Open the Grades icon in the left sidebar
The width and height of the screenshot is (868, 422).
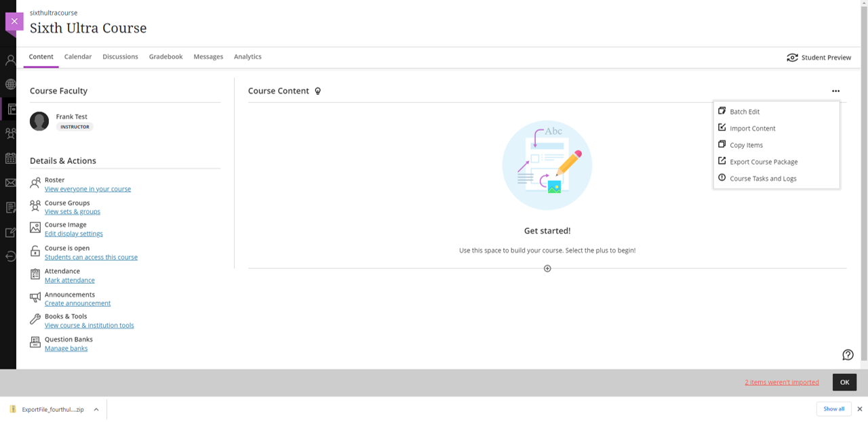pos(10,207)
